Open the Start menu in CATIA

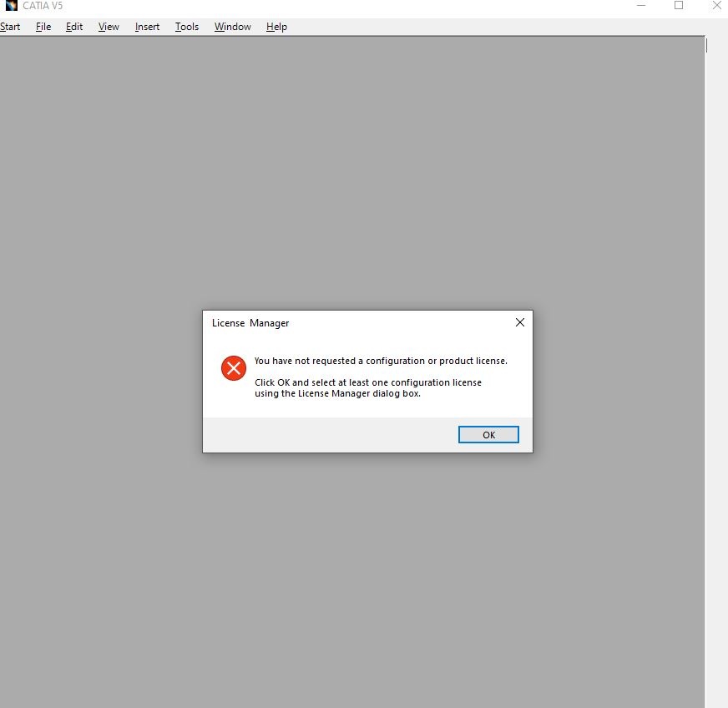(10, 27)
